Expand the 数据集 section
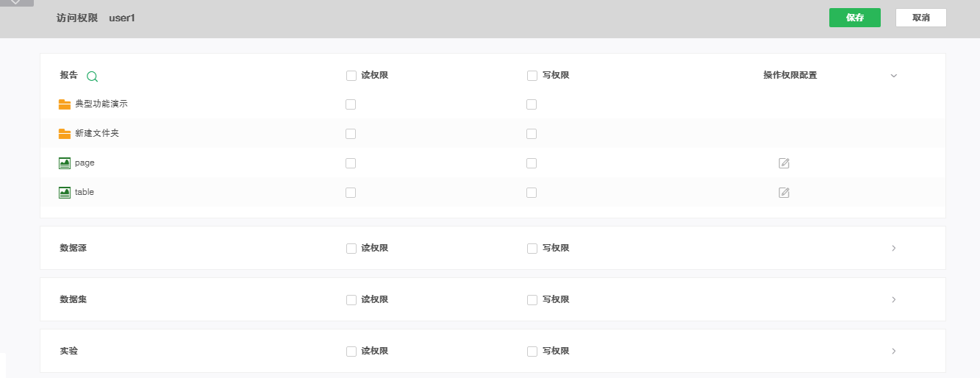980x378 pixels. point(894,300)
